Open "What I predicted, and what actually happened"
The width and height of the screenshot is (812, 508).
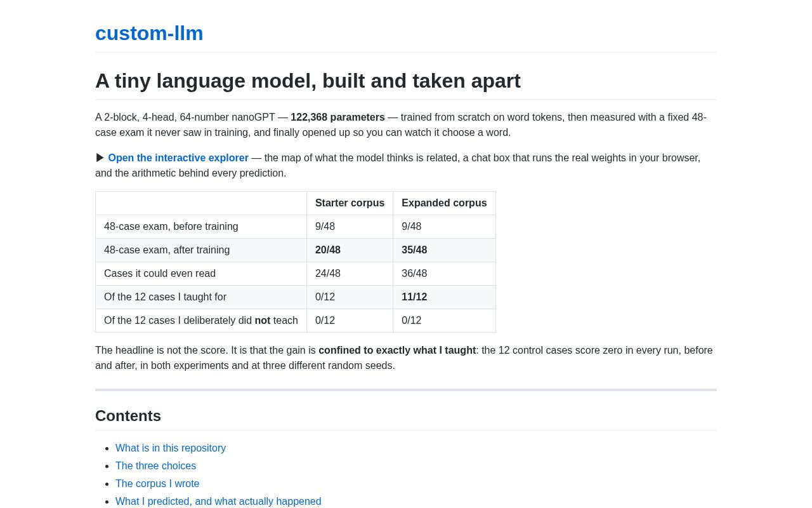coord(218,501)
